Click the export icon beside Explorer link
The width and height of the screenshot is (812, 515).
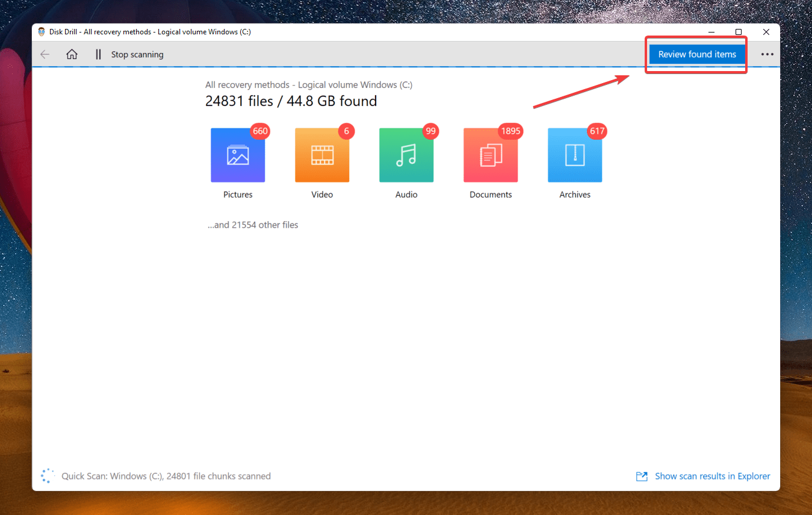click(x=642, y=476)
